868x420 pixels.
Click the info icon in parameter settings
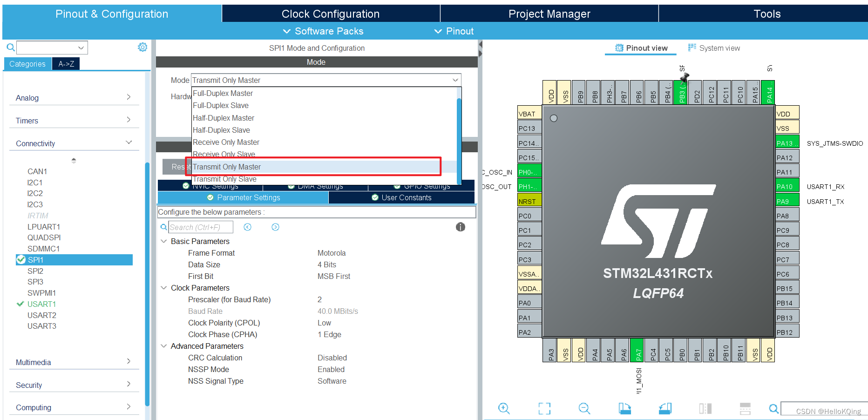461,227
